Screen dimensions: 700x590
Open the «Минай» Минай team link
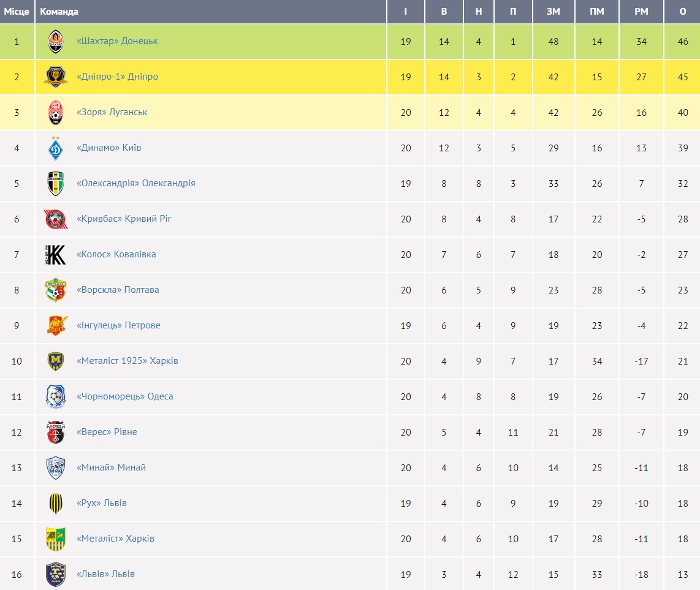point(111,467)
